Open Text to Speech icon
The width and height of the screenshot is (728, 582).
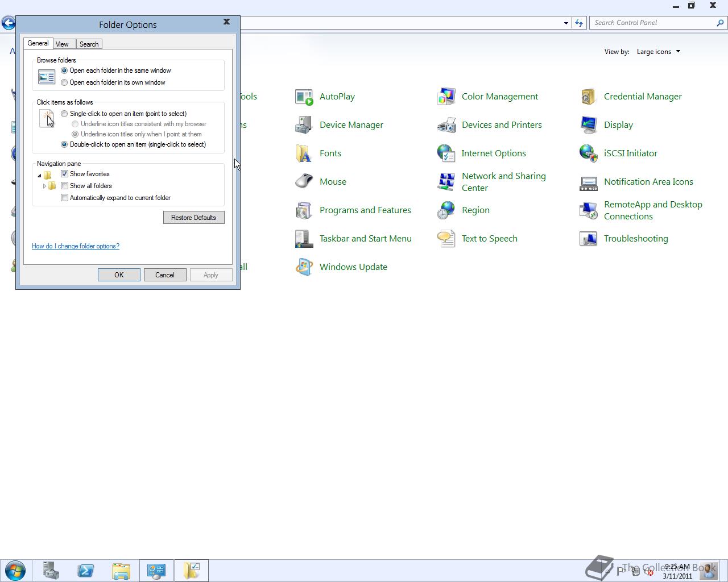(x=446, y=239)
